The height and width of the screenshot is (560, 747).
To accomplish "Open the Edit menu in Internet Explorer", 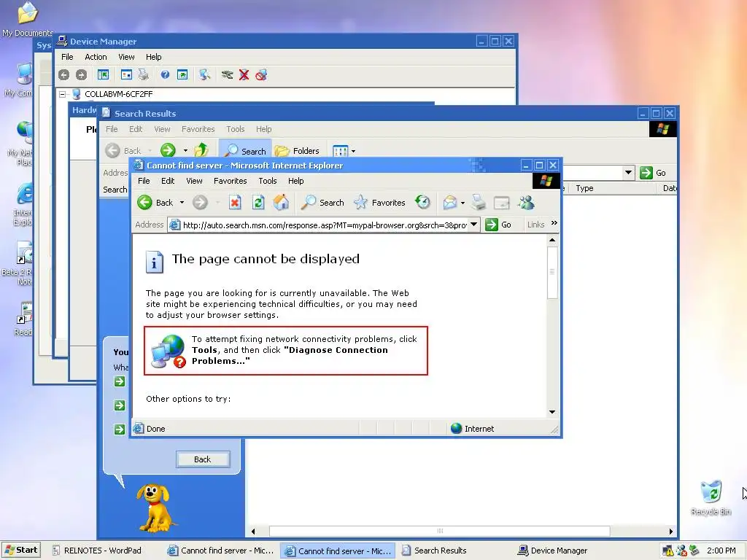I will coord(168,181).
